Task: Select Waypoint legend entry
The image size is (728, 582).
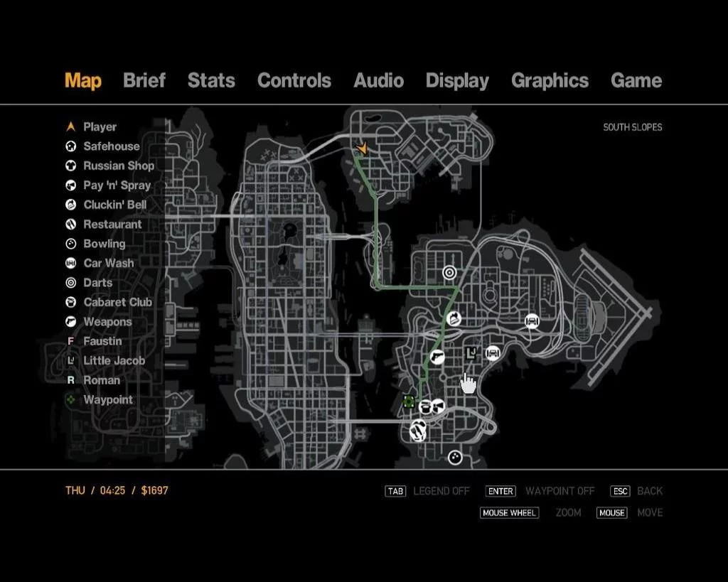Action: tap(100, 399)
